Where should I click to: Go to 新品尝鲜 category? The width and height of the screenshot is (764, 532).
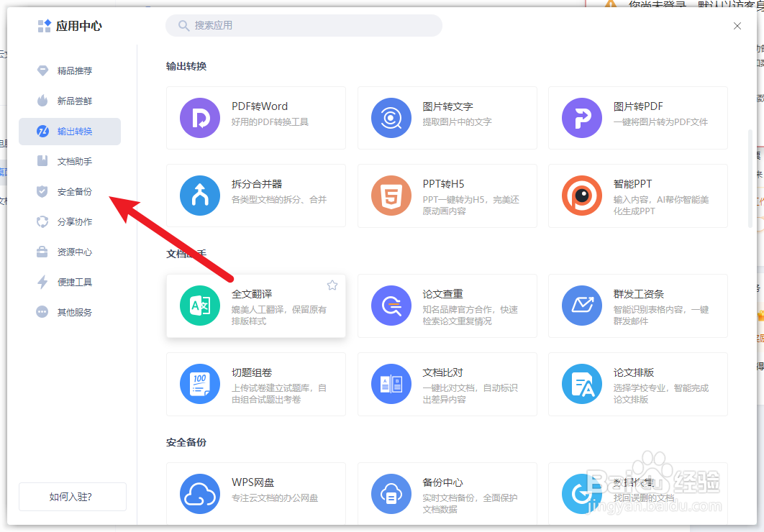(x=70, y=101)
